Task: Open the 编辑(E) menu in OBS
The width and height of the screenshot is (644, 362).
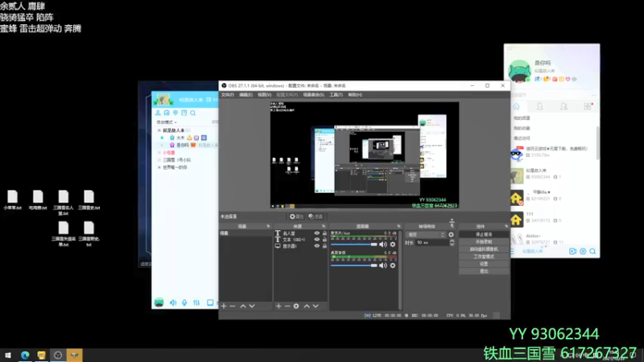Action: pyautogui.click(x=246, y=95)
